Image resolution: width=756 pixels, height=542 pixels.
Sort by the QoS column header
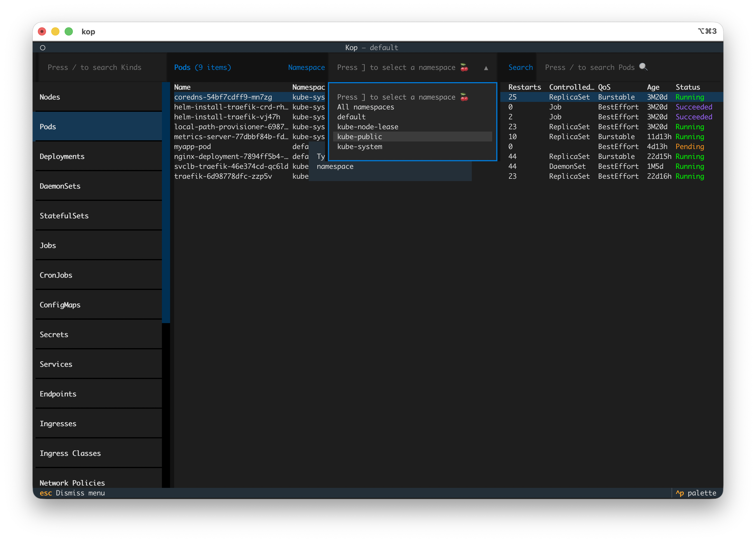pos(604,87)
